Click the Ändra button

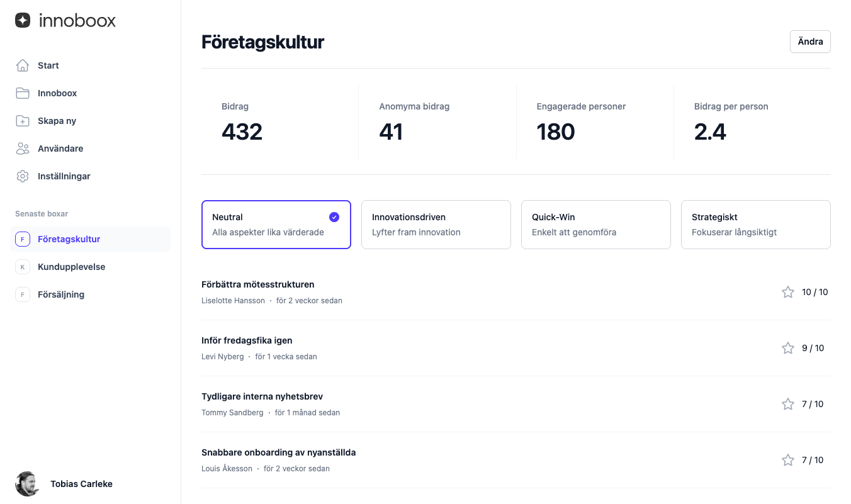810,42
